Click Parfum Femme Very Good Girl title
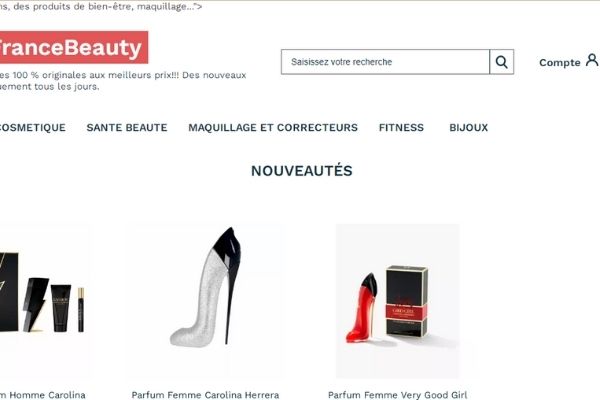The image size is (600, 400). 397,395
